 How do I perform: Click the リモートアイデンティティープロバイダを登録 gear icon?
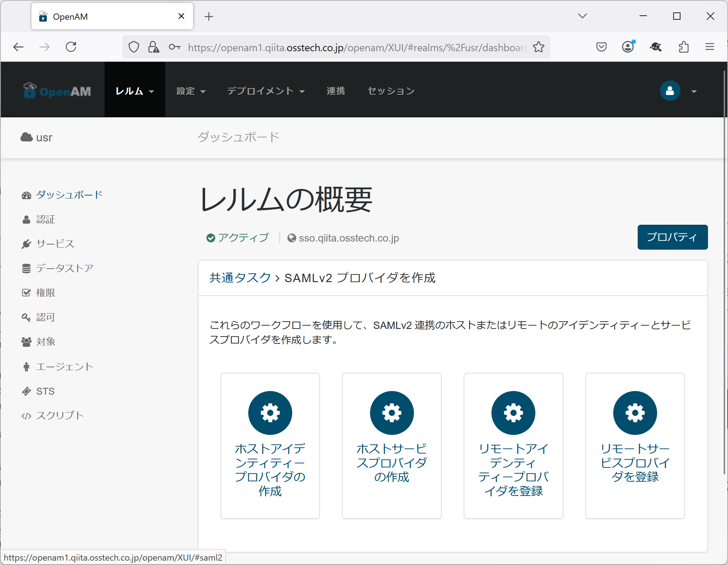tap(513, 413)
